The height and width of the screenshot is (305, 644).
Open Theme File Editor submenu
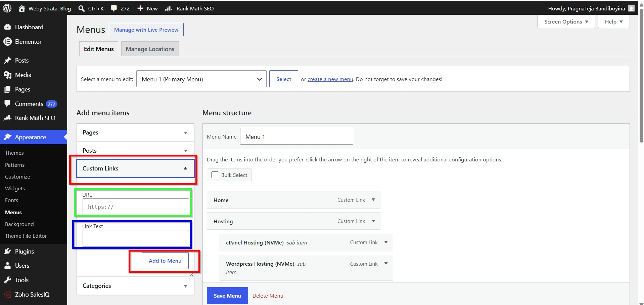(x=26, y=236)
